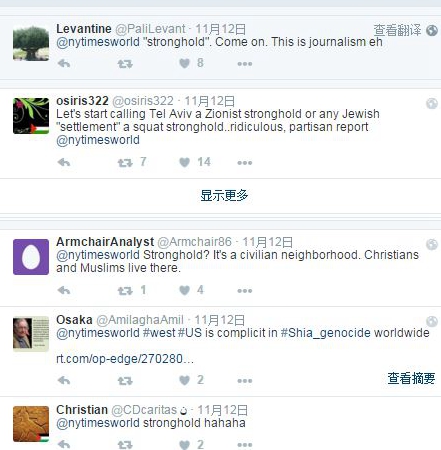
Task: Open ArmchairAnalyst's egg profile avatar
Action: pos(31,257)
